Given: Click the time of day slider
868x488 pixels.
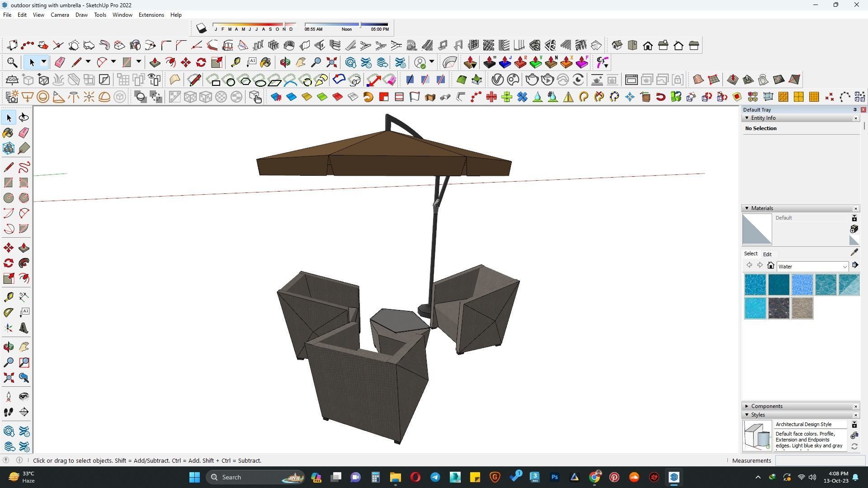Looking at the screenshot, I should coord(346,24).
